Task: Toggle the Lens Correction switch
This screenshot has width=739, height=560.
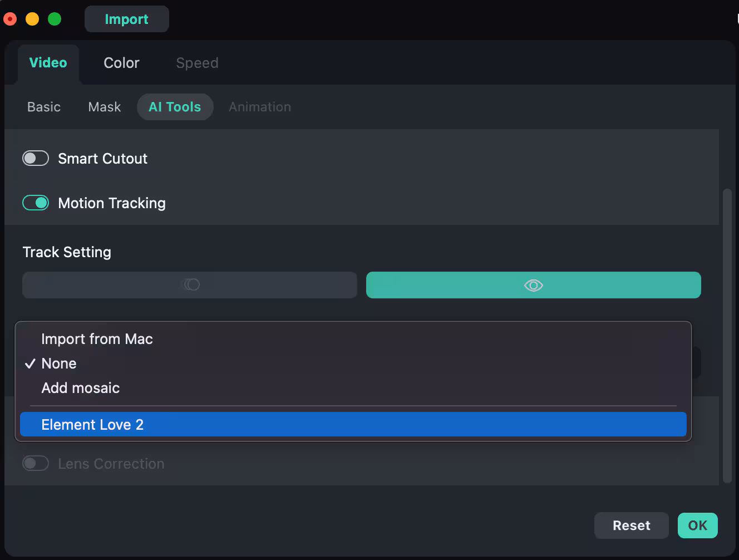Action: (x=36, y=464)
